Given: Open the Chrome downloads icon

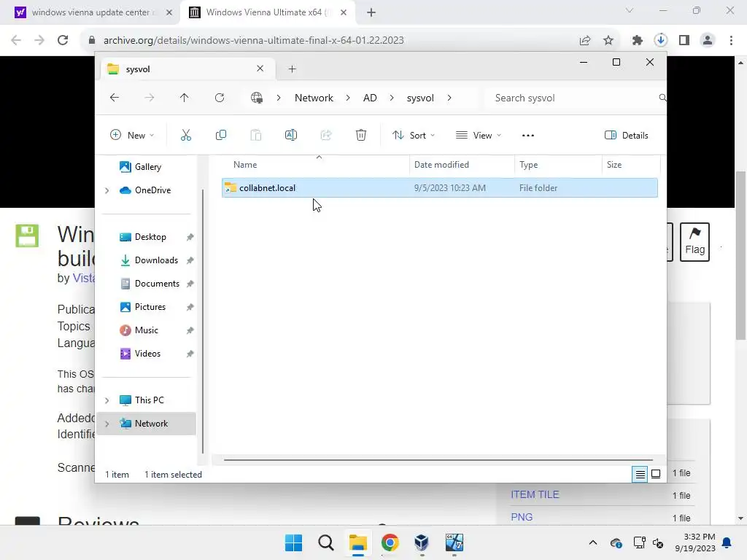Looking at the screenshot, I should 661,41.
